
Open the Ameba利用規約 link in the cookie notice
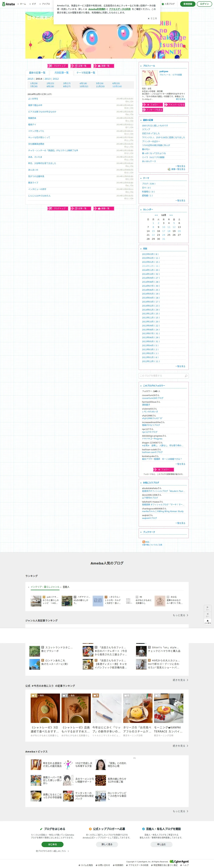97,9
